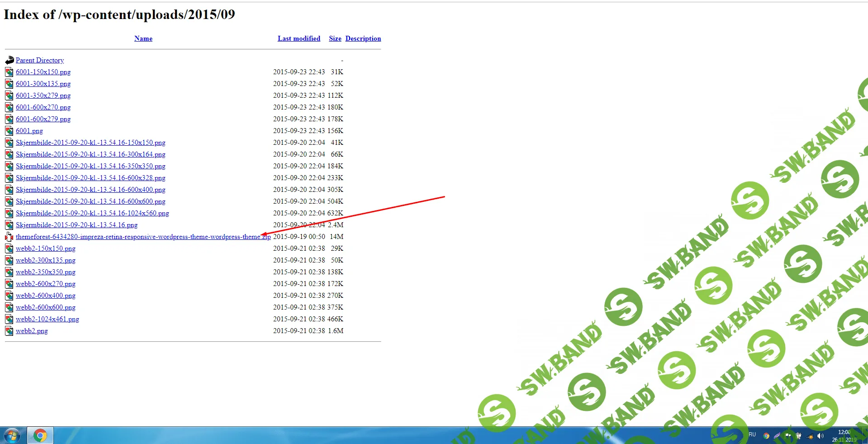The width and height of the screenshot is (868, 444).
Task: Download the themeforest impreza theme zip link
Action: point(143,237)
